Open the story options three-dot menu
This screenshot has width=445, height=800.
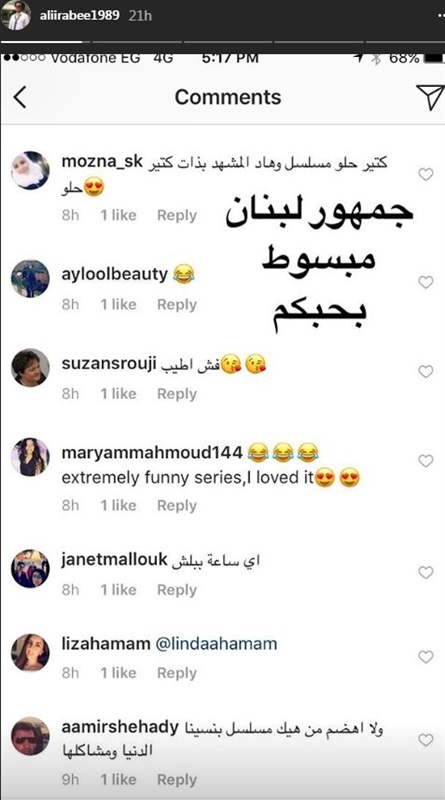tap(441, 16)
